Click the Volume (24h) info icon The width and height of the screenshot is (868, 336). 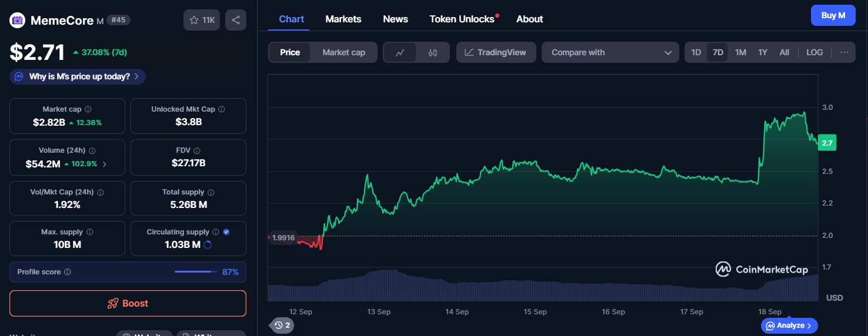(x=92, y=151)
